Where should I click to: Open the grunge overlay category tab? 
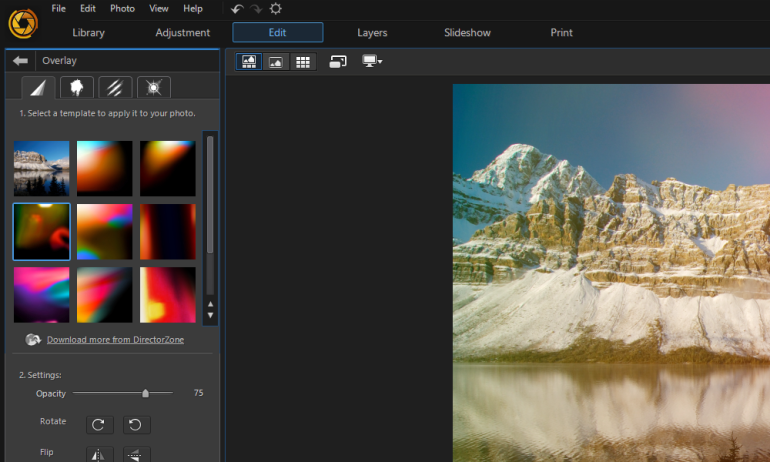tap(77, 87)
